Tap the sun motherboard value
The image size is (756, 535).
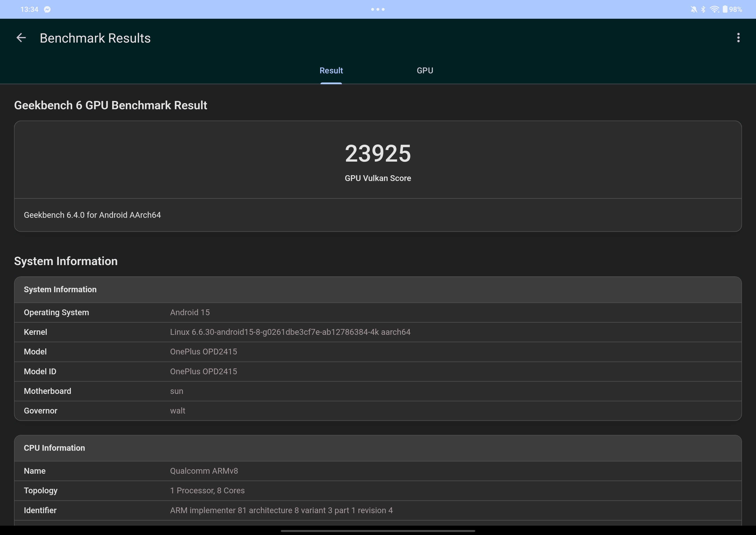click(x=177, y=391)
